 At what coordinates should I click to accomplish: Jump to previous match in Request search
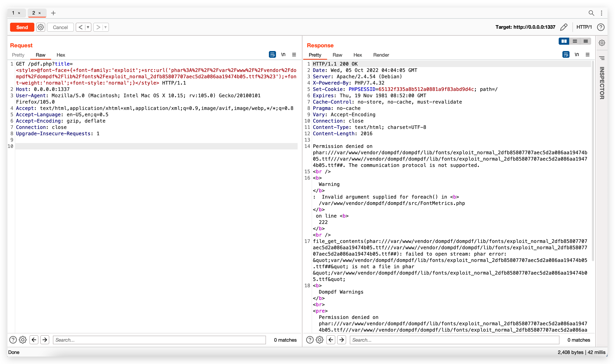[x=34, y=340]
